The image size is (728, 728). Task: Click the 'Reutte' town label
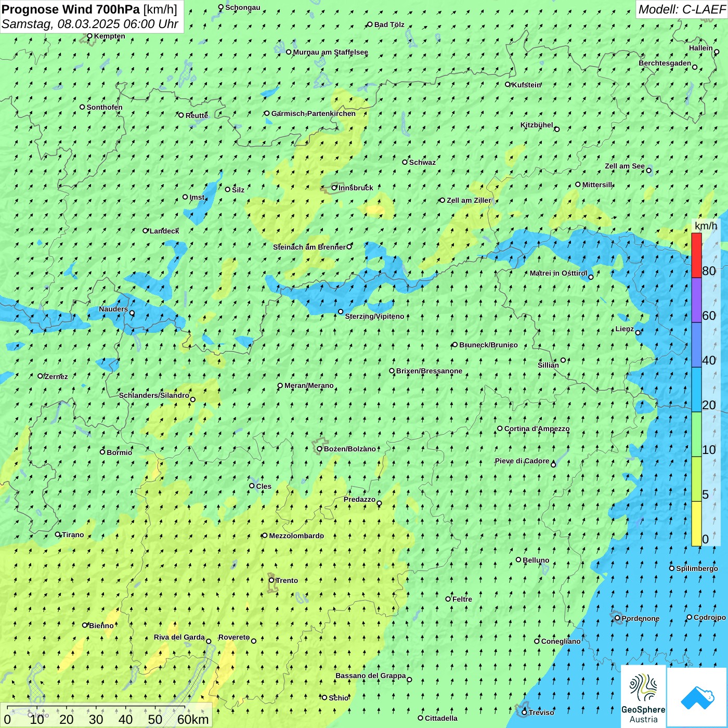point(197,115)
